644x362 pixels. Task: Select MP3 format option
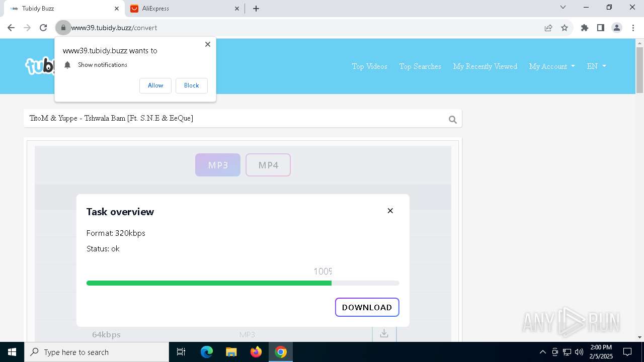click(218, 165)
